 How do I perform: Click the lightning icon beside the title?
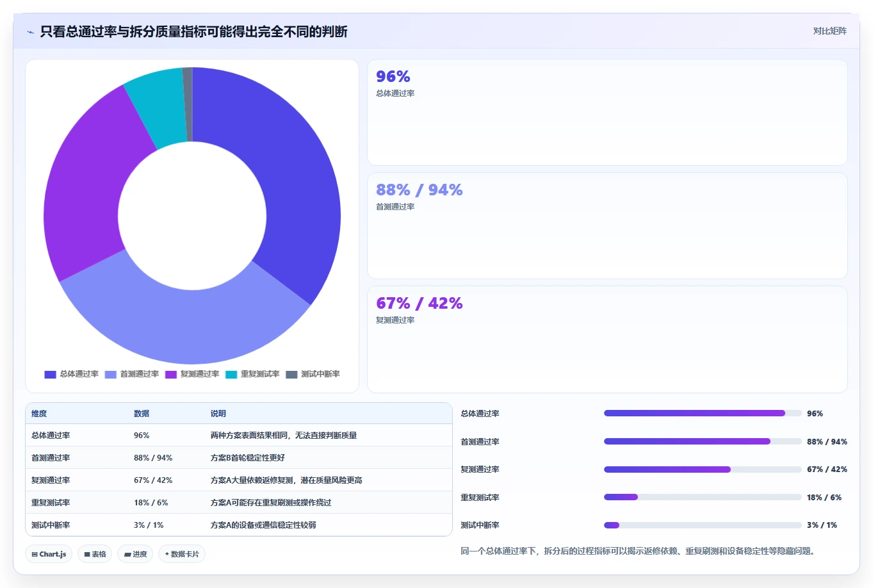pos(30,32)
